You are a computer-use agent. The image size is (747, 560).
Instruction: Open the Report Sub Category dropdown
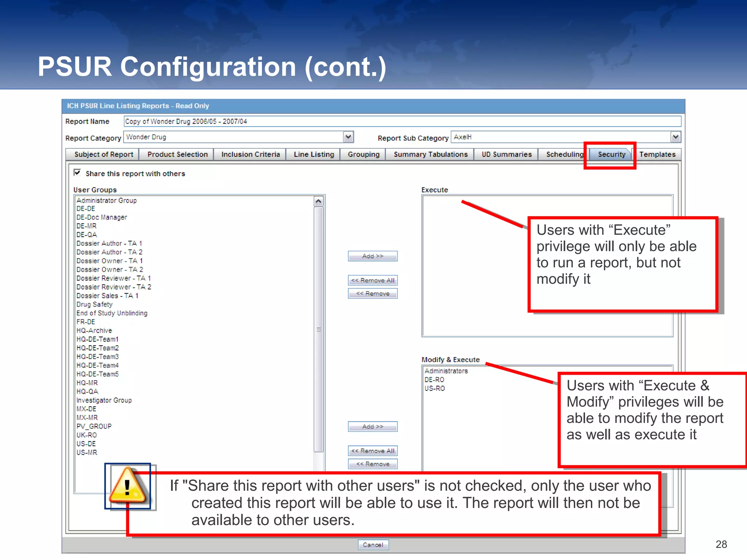pos(676,137)
